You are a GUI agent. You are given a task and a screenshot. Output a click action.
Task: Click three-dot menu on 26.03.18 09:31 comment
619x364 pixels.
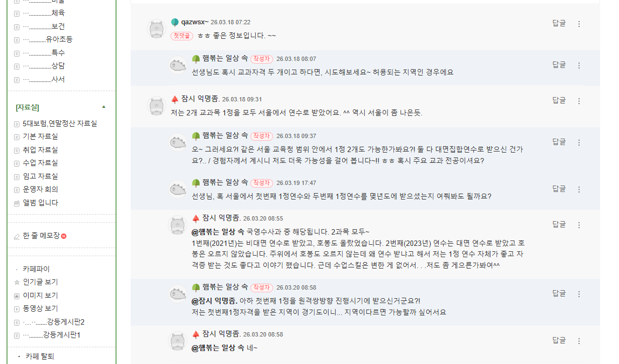pos(579,101)
